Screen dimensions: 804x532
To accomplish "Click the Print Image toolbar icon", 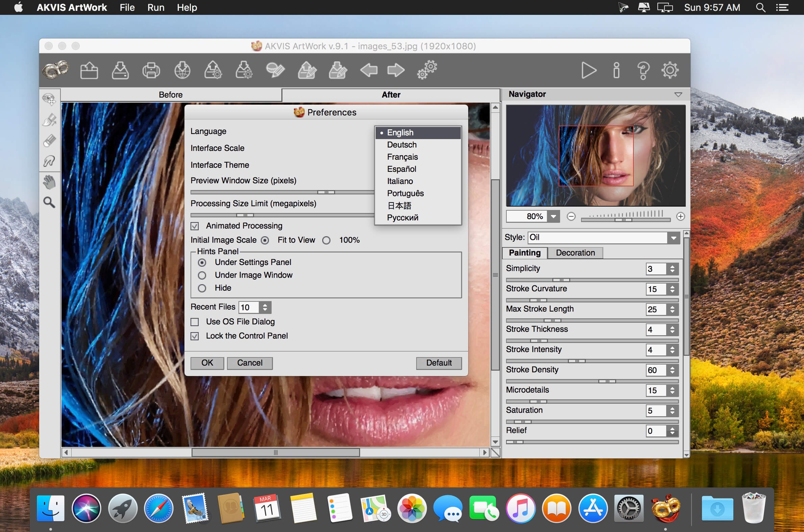I will 151,70.
